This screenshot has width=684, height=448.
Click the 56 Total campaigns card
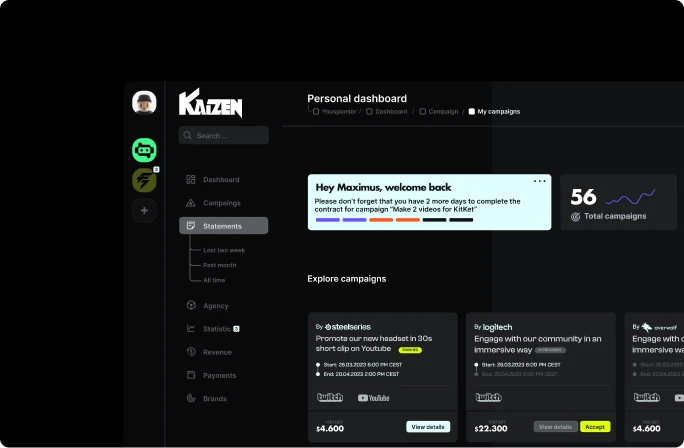click(x=619, y=202)
